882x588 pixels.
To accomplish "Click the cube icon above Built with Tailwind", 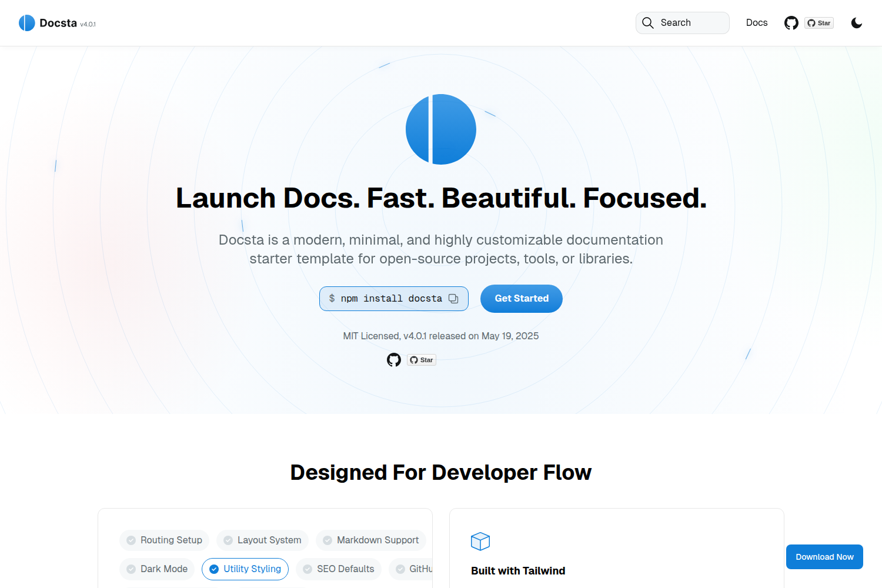I will 480,541.
